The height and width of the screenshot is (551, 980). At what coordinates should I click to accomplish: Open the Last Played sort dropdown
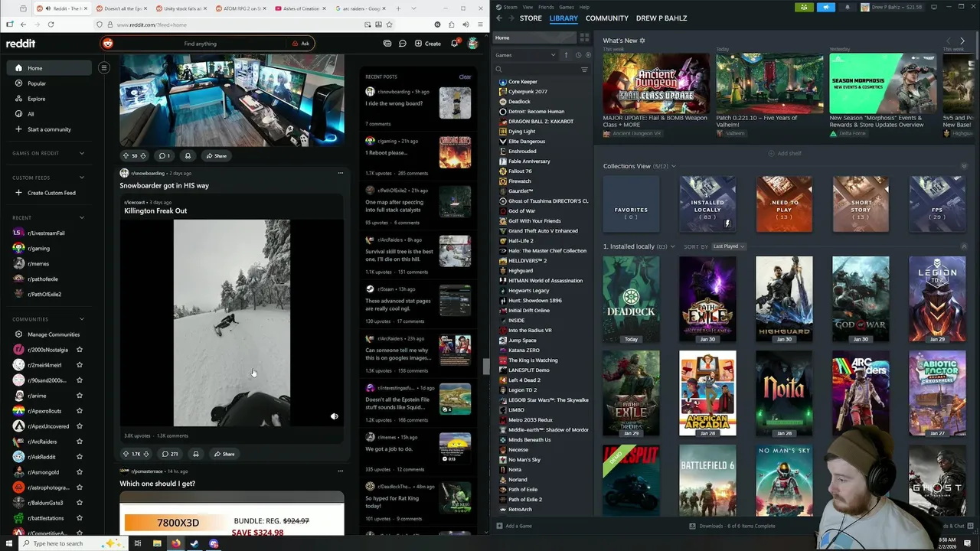pos(728,246)
